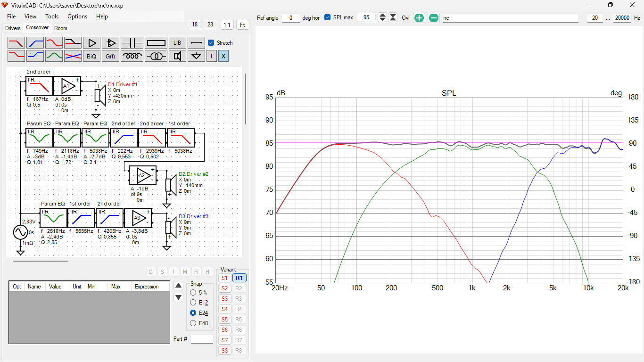Toggle the highlighted X toolbar button
This screenshot has width=644, height=362.
(223, 56)
